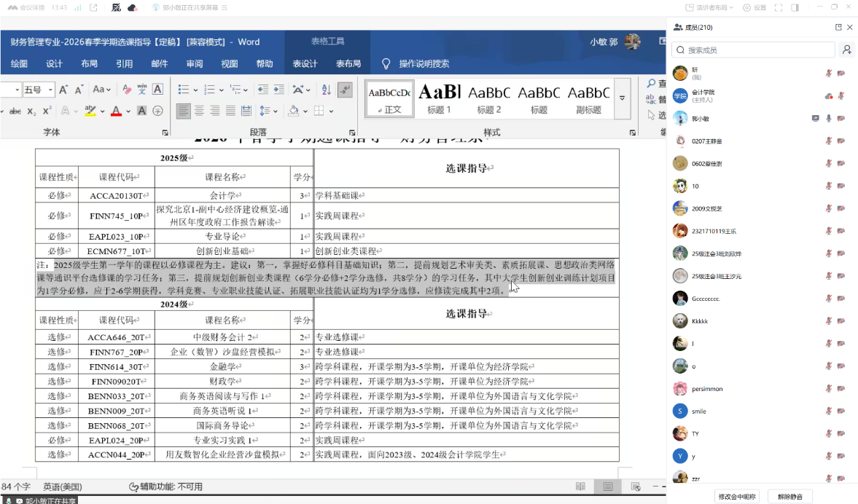Screen dimensions: 858x504
Task: Toggle the microphone icon for 郭小敬
Action: (829, 118)
